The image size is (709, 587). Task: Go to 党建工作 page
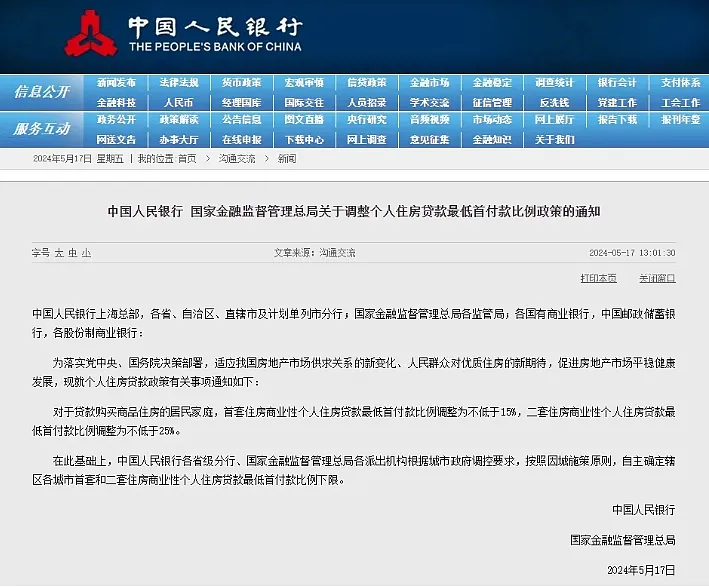click(x=617, y=103)
